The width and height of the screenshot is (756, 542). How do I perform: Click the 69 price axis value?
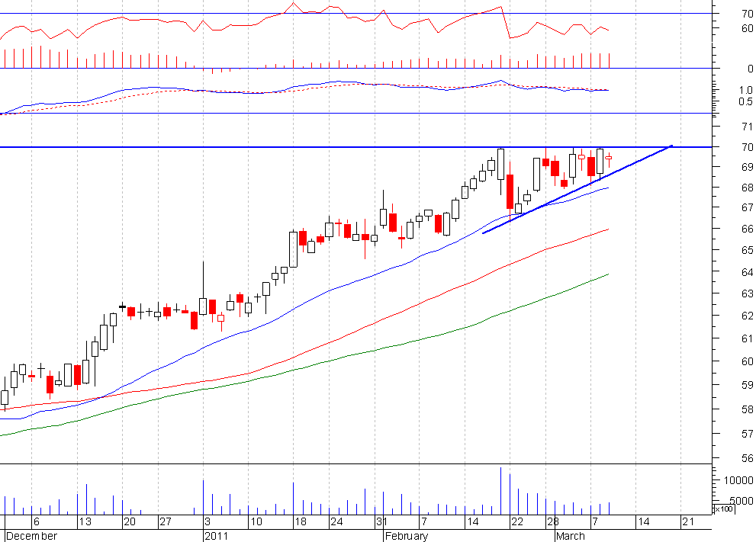click(x=748, y=167)
